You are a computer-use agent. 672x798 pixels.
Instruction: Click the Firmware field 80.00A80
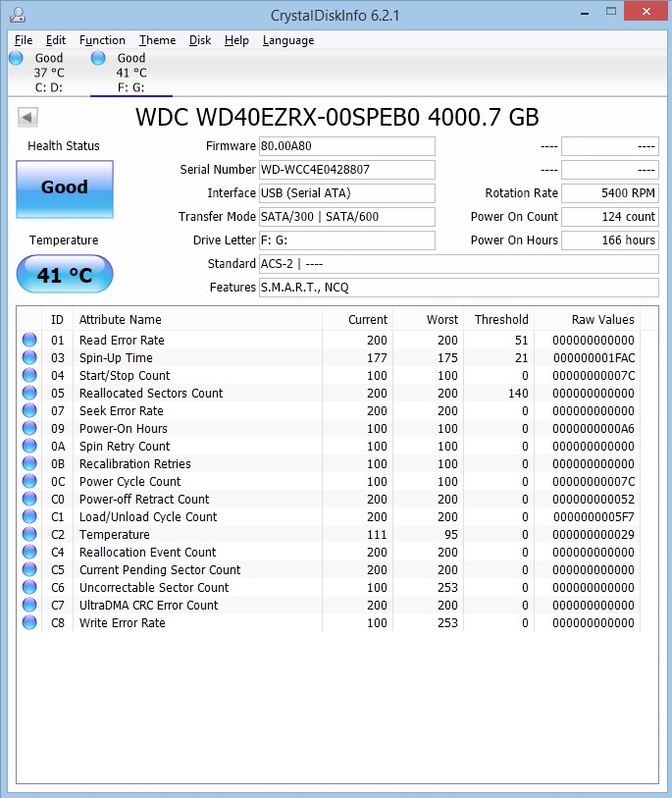(347, 146)
